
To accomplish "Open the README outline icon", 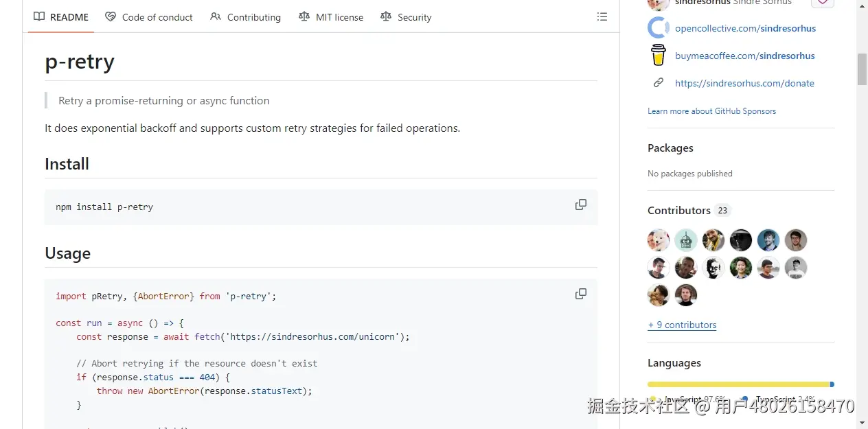I will tap(602, 17).
